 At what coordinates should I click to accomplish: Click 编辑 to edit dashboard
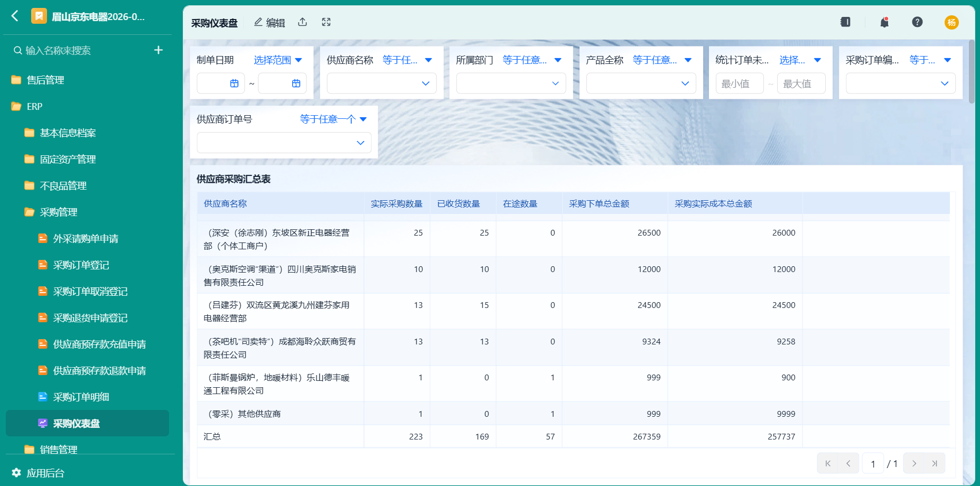coord(269,23)
